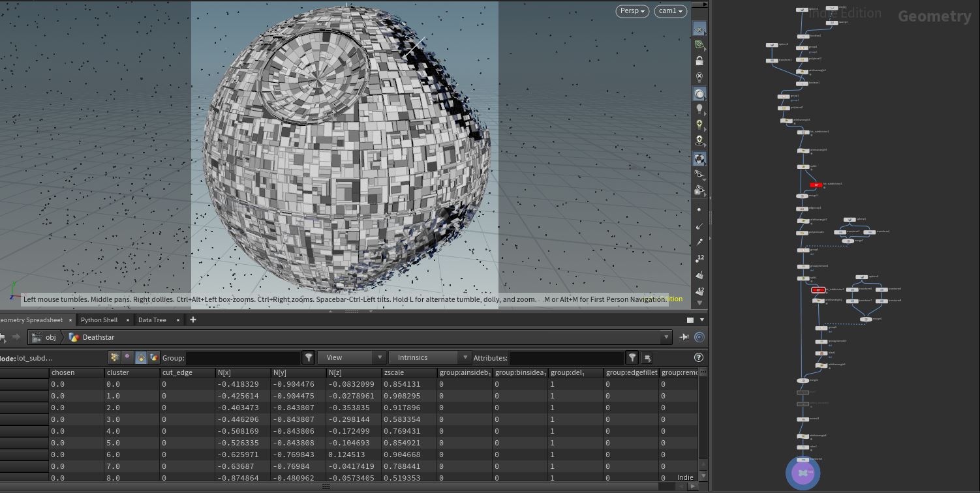The height and width of the screenshot is (493, 980).
Task: Toggle the Detail attribute class icon in the spreadsheet
Action: pos(154,357)
